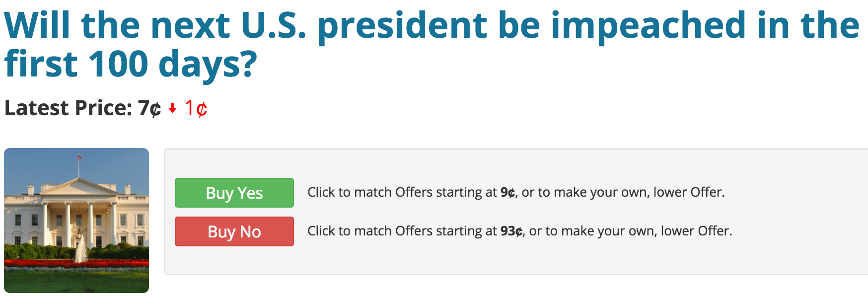868x301 pixels.
Task: Click the red flower bed in the photo
Action: (x=76, y=263)
